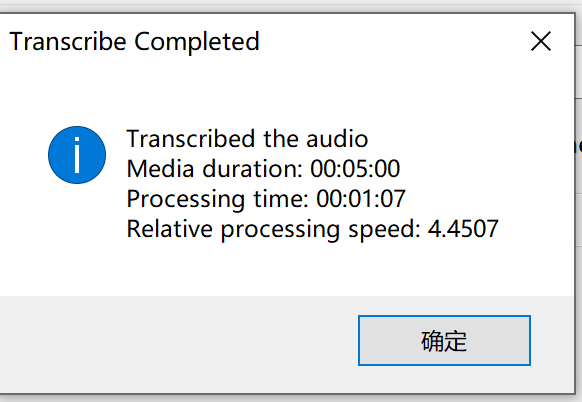Click the 00:01:07 processing time value
This screenshot has width=582, height=402.
click(361, 199)
